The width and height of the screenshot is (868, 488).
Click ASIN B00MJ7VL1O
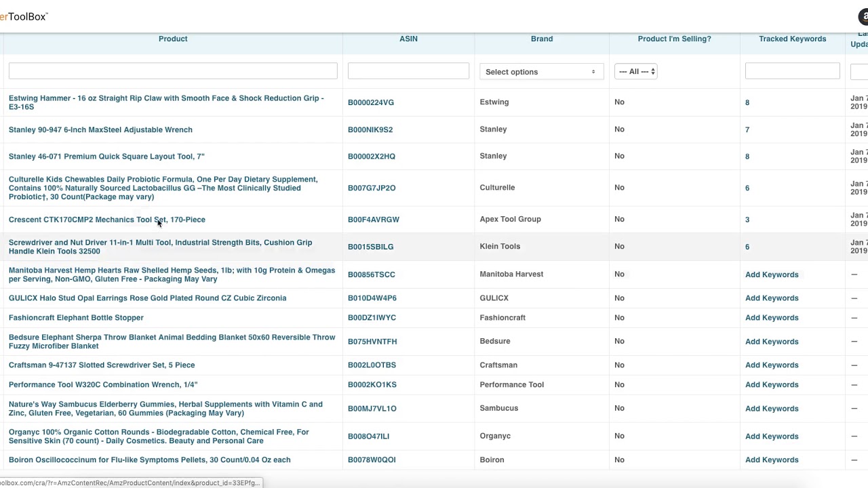[372, 409]
